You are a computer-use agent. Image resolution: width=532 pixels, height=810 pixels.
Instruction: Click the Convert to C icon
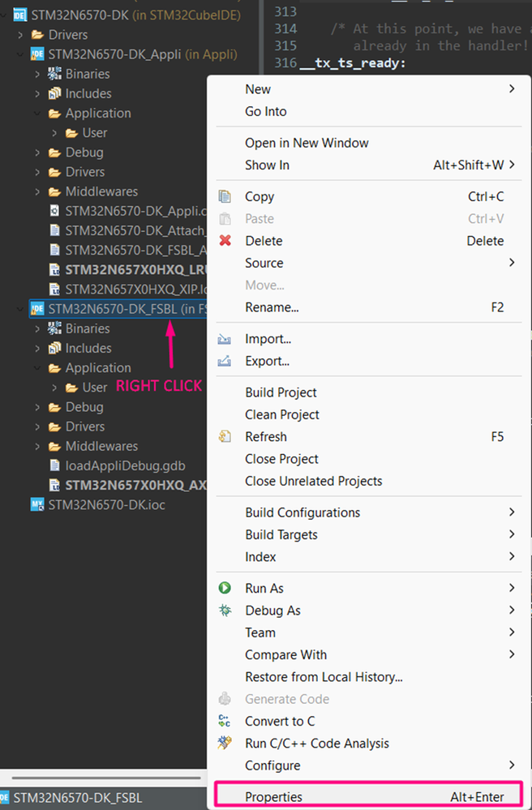225,721
